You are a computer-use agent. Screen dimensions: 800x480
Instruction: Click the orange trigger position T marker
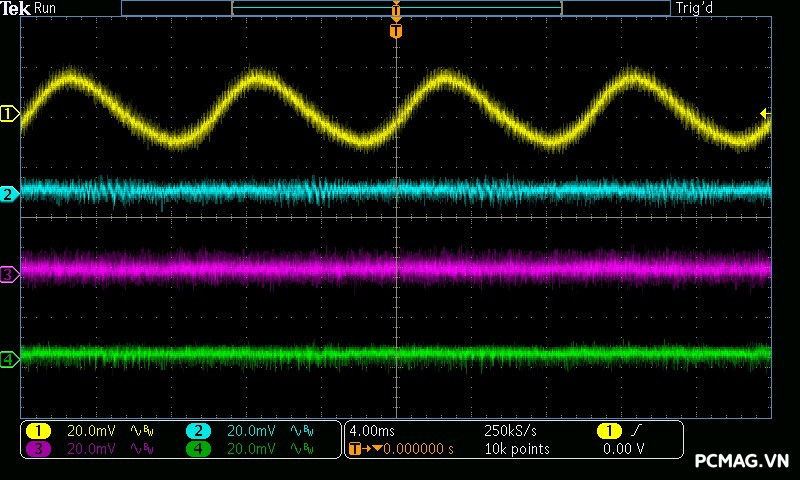point(396,31)
